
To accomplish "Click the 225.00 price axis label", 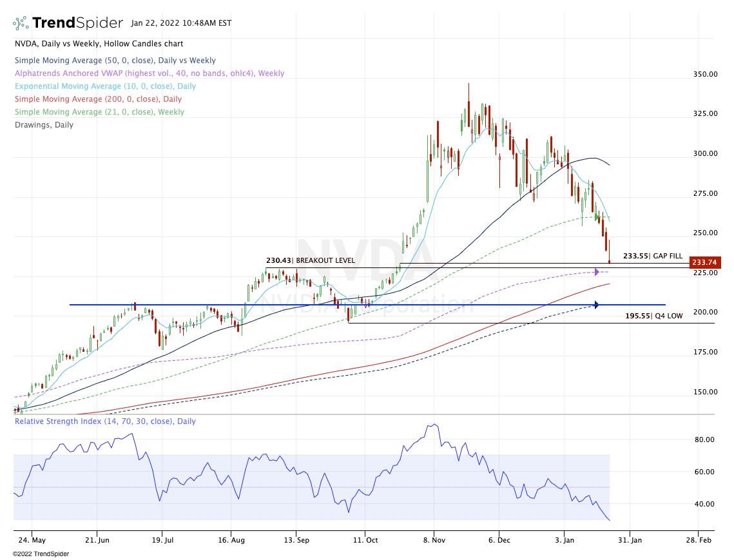I will coord(706,273).
